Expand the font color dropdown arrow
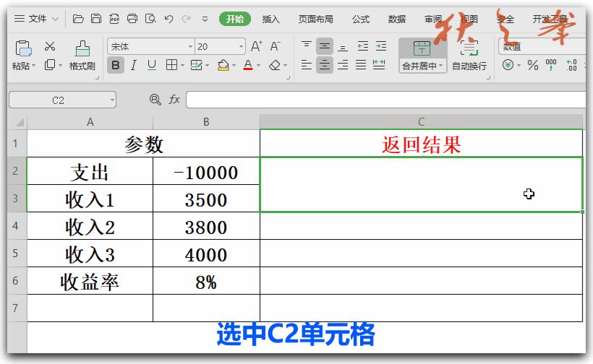Image resolution: width=593 pixels, height=364 pixels. [259, 65]
